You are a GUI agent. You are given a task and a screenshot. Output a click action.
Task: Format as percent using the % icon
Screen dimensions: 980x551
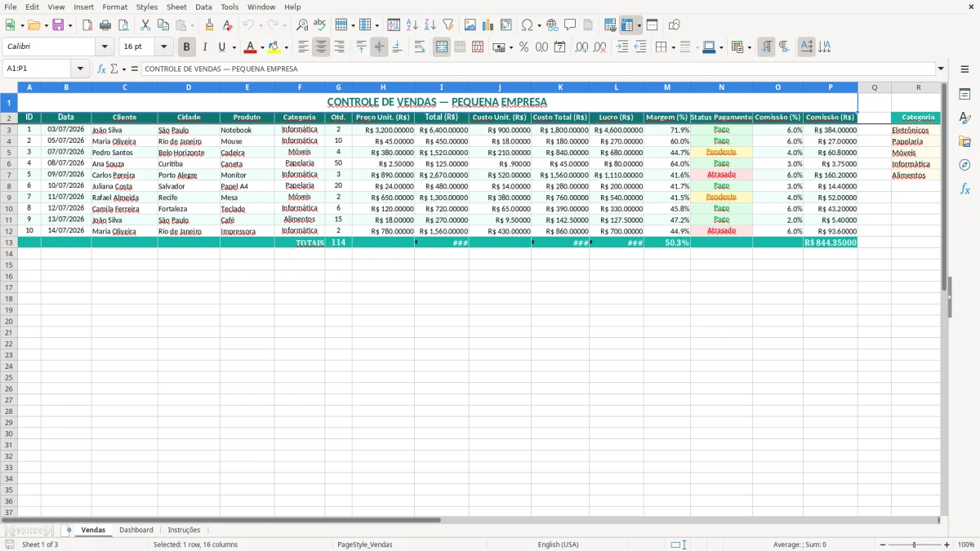[x=523, y=47]
